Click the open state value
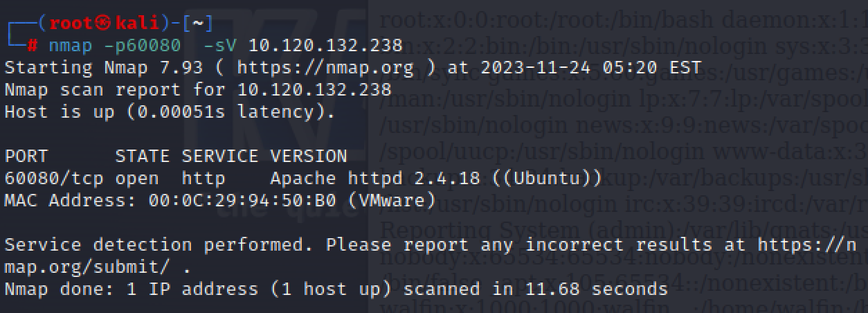Screen dimensions: 868x313 click(x=137, y=178)
